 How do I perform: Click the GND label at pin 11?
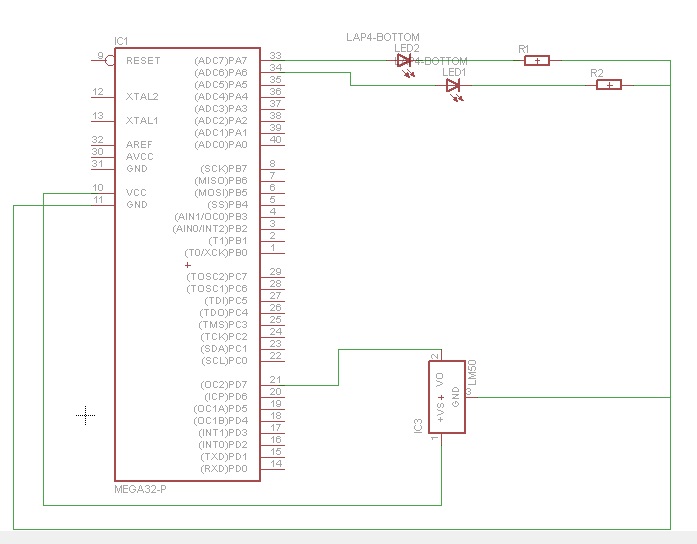tap(136, 204)
